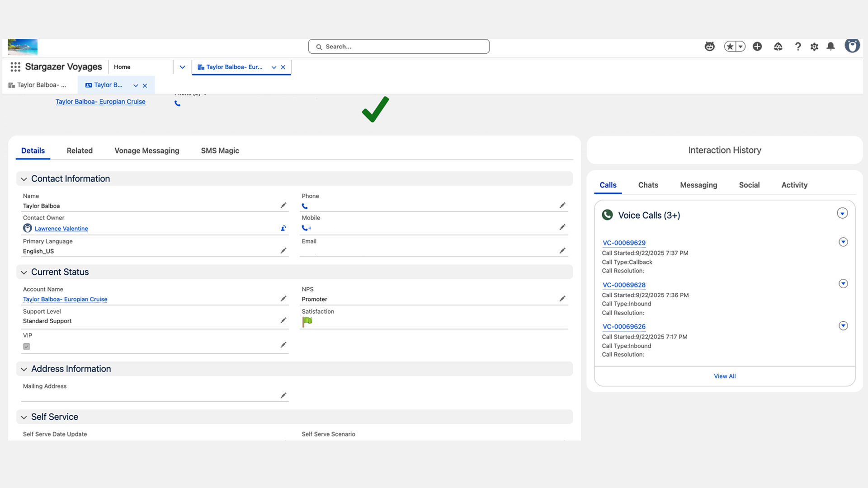Click the change Contact Owner icon
This screenshot has height=488, width=868.
(283, 228)
